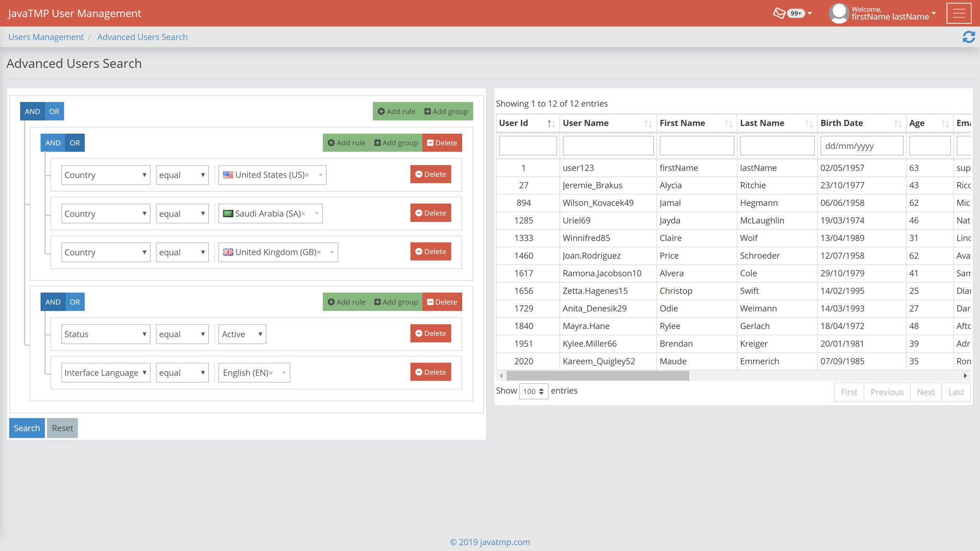Clear United Kingdom selection with x icon
This screenshot has height=551, width=980.
[319, 252]
